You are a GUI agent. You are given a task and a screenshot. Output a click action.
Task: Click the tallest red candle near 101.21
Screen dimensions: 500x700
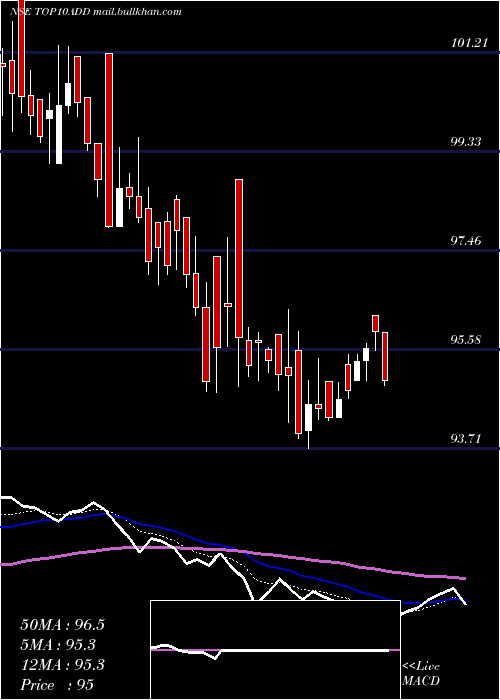109,140
